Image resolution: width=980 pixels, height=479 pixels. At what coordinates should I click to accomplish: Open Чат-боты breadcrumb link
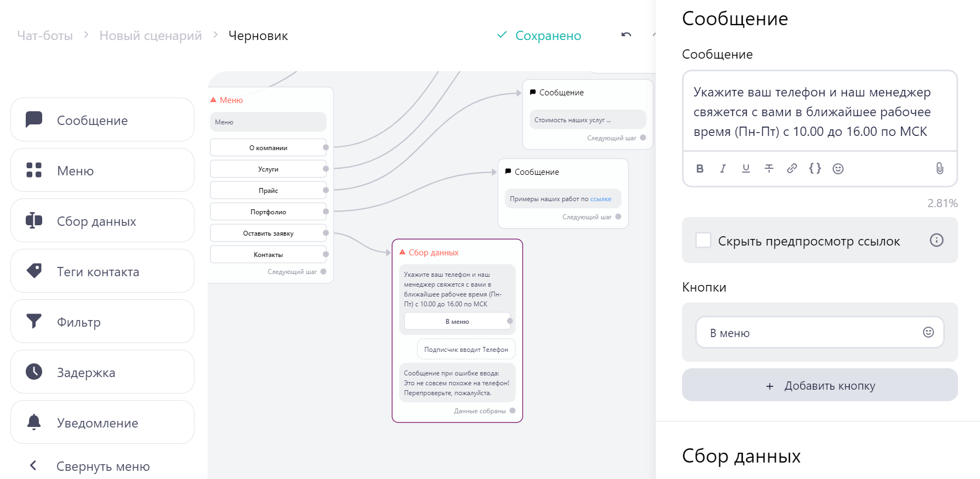(x=45, y=36)
